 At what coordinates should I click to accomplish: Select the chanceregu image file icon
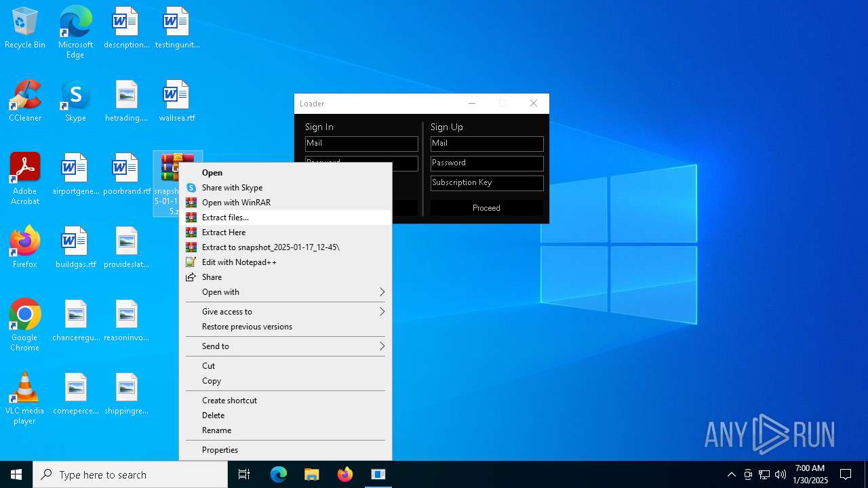coord(75,321)
